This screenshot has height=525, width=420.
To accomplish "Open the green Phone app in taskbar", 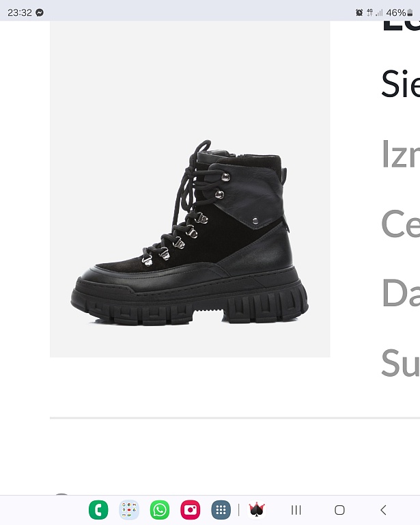I will coord(98,510).
